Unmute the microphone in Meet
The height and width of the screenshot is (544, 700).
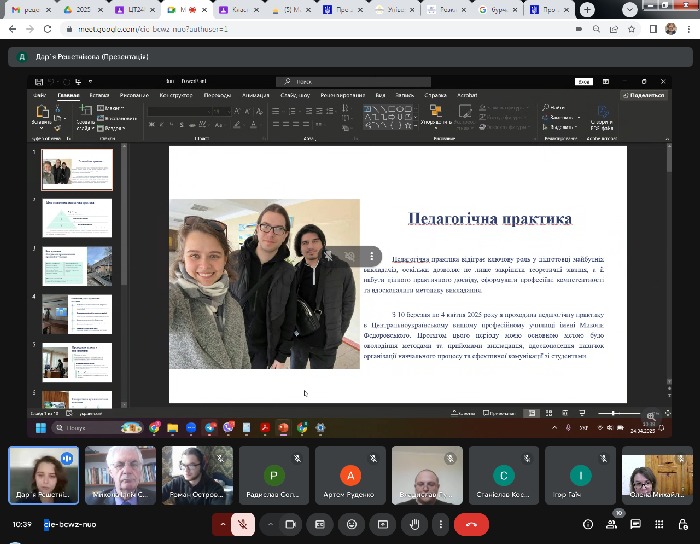point(242,523)
